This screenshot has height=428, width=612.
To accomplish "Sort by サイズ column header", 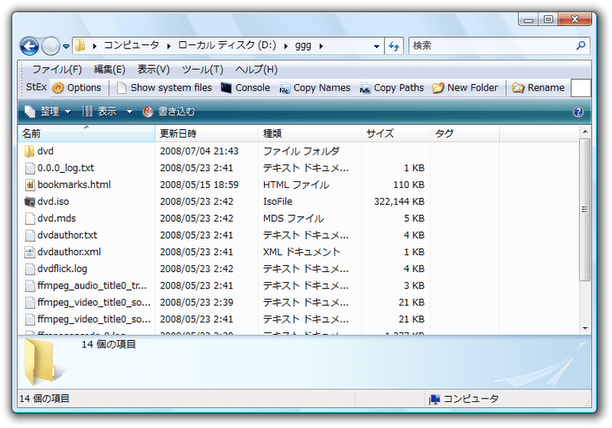I will [x=396, y=133].
